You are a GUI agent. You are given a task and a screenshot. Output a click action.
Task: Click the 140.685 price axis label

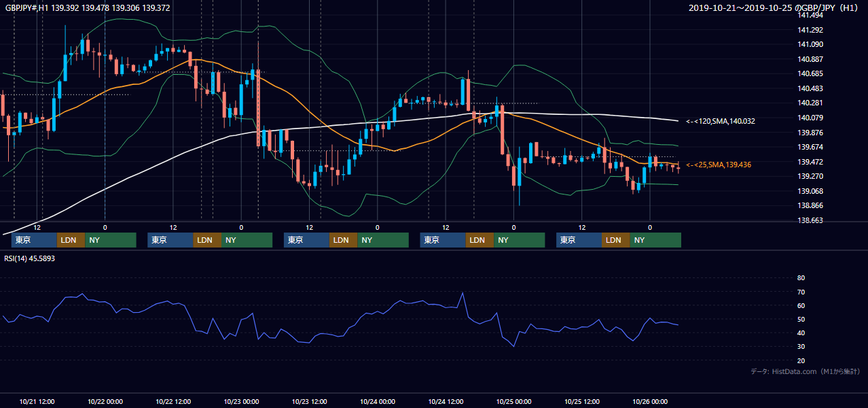pyautogui.click(x=810, y=74)
